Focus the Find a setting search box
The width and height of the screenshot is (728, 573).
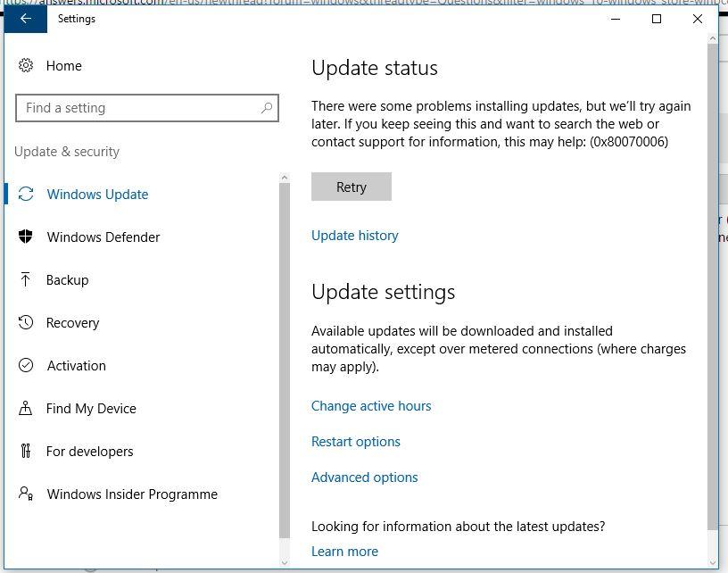[138, 108]
